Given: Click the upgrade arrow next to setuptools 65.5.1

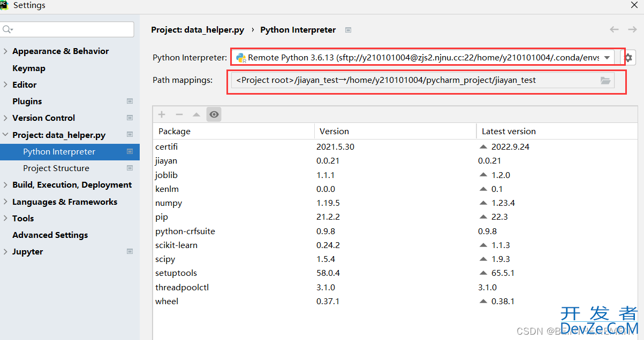Looking at the screenshot, I should 484,273.
